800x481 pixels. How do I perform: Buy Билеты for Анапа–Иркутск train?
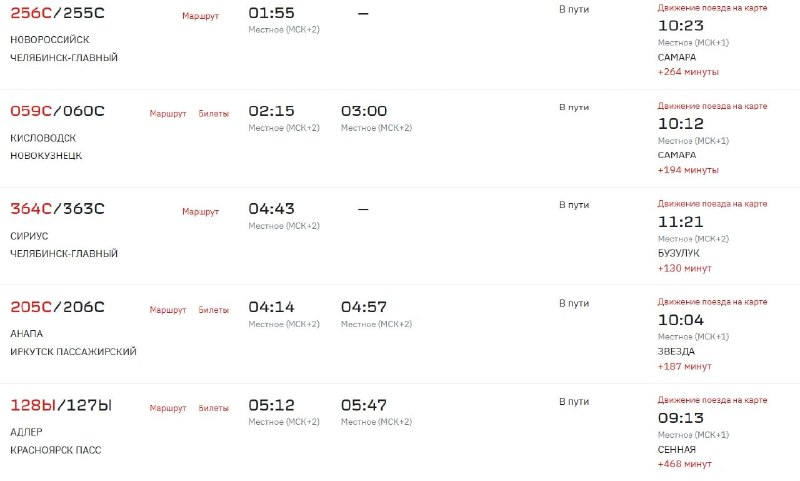(213, 310)
